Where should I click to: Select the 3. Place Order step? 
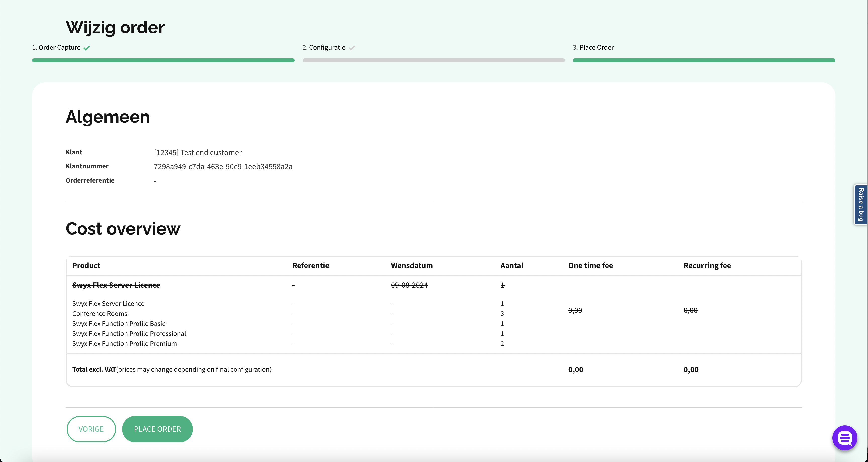pyautogui.click(x=593, y=47)
